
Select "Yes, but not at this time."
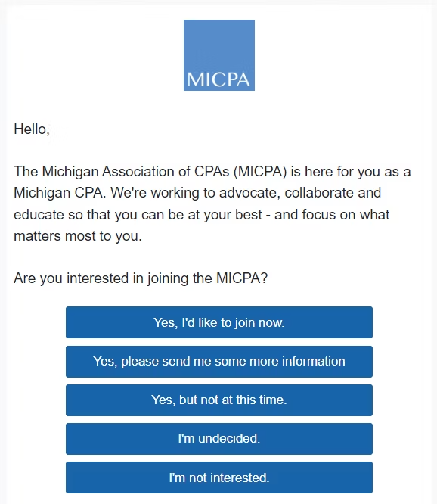tap(219, 400)
